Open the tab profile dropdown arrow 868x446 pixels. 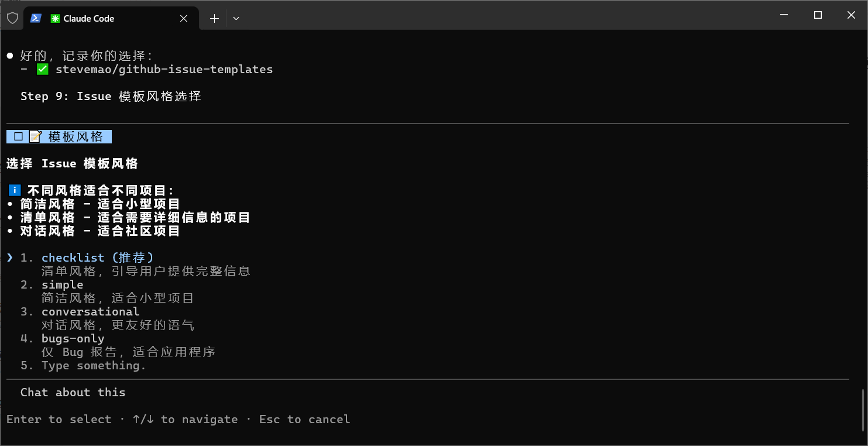tap(236, 18)
